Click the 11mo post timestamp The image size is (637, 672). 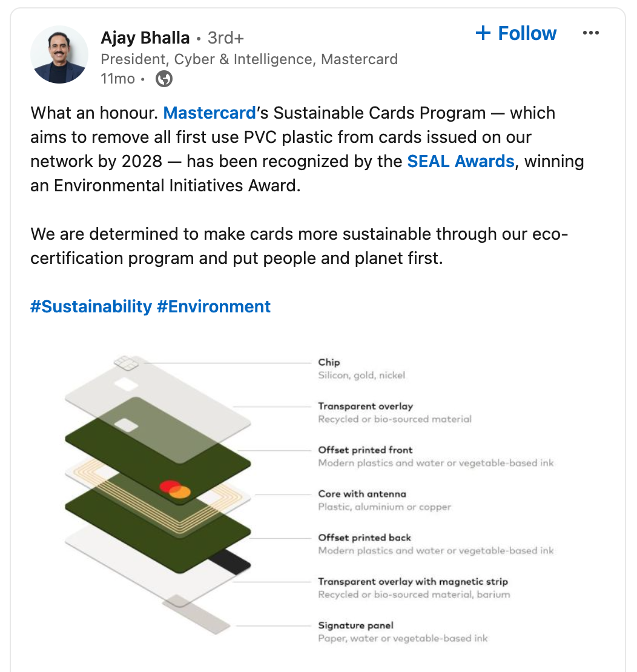point(118,79)
